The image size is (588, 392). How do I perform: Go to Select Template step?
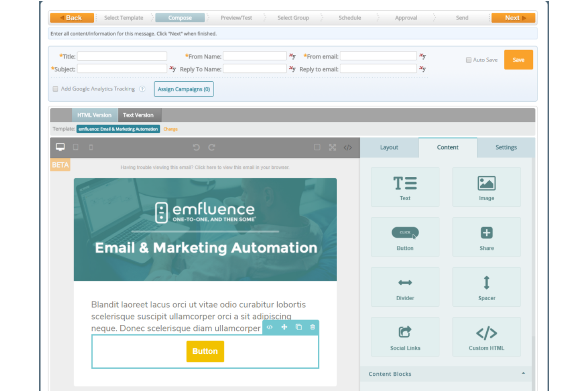124,18
